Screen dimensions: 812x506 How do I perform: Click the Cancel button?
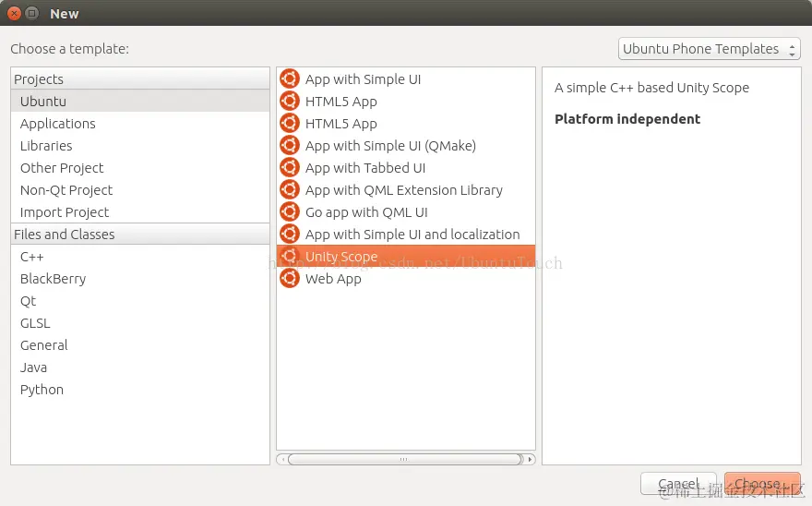(678, 484)
